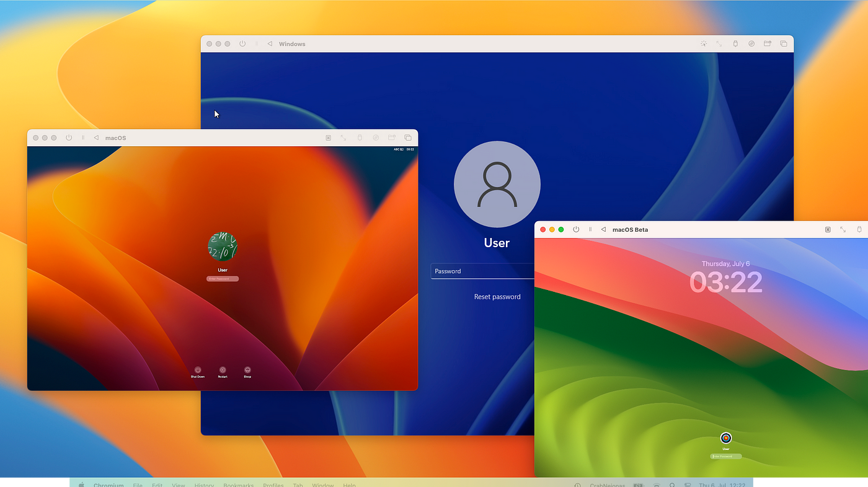Select target User avatar in macOS Beta window
This screenshot has width=868, height=487.
tap(726, 438)
